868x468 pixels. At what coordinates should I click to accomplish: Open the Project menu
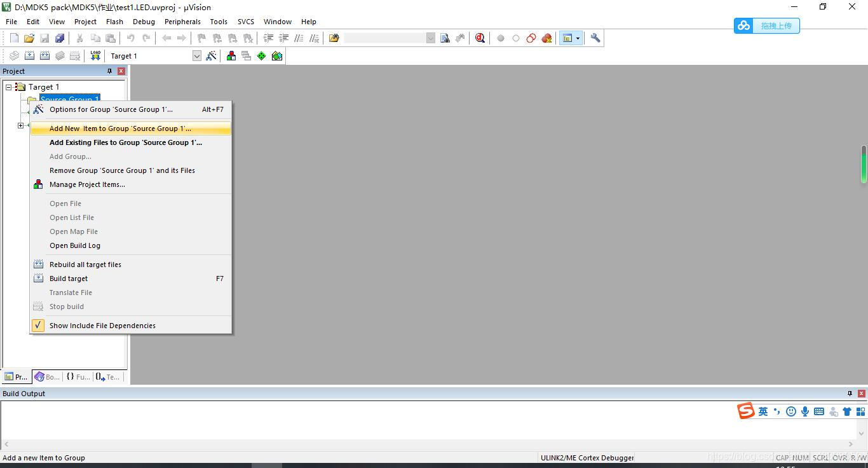coord(85,22)
